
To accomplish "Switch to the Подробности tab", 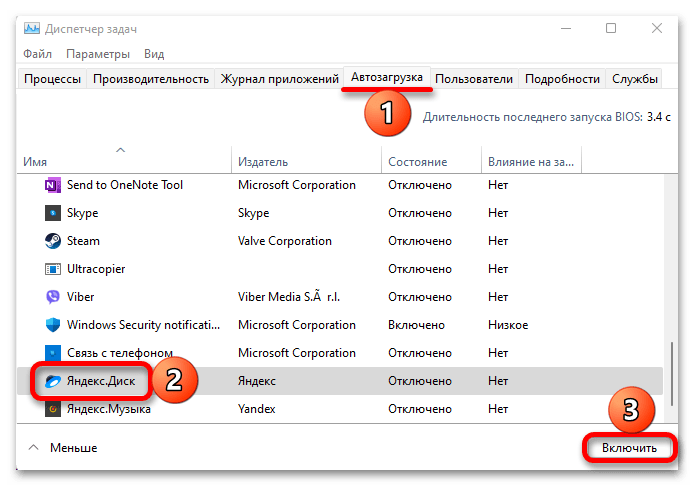I will pos(562,79).
